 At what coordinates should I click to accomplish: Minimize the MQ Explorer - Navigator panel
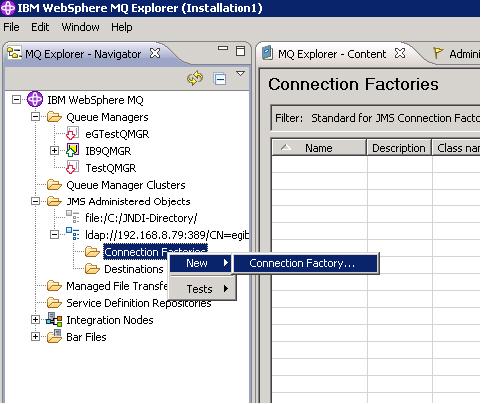point(223,48)
